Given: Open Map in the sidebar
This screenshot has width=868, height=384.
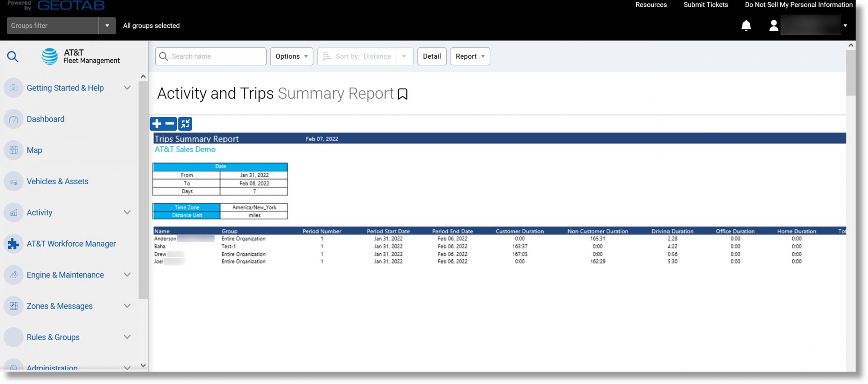Looking at the screenshot, I should coord(34,150).
